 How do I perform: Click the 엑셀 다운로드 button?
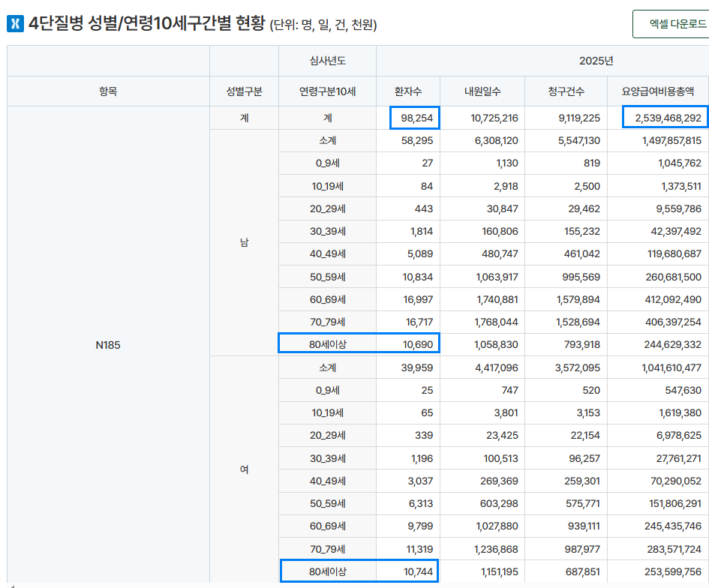(x=671, y=24)
